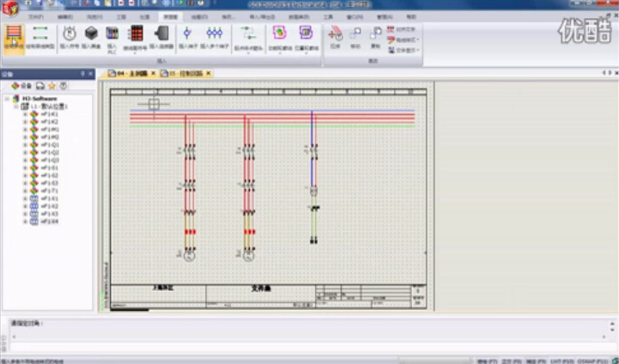Select the Move tool in Modify group
Viewport: 619px width, 364px height.
(355, 37)
